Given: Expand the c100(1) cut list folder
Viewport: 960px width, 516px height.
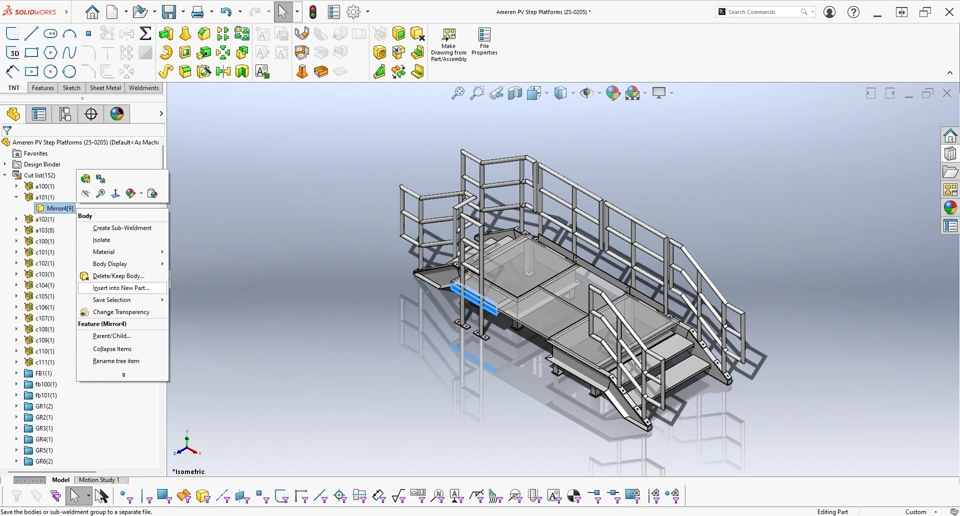Looking at the screenshot, I should [17, 241].
